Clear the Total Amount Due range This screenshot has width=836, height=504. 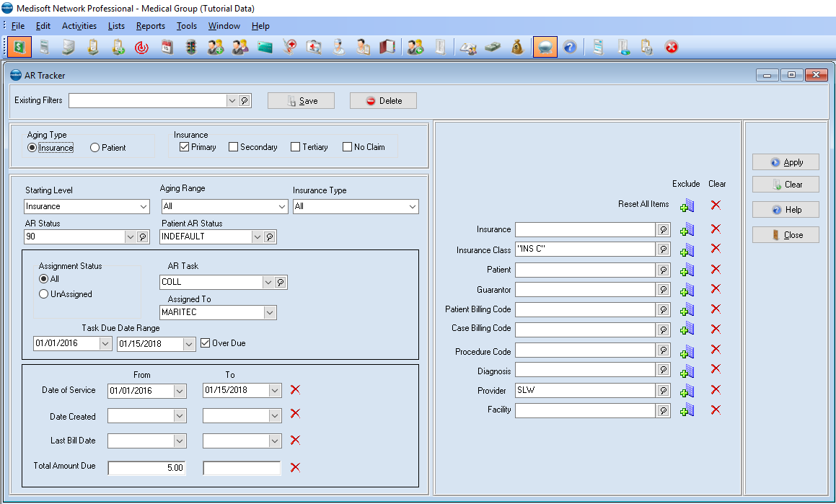pos(295,467)
